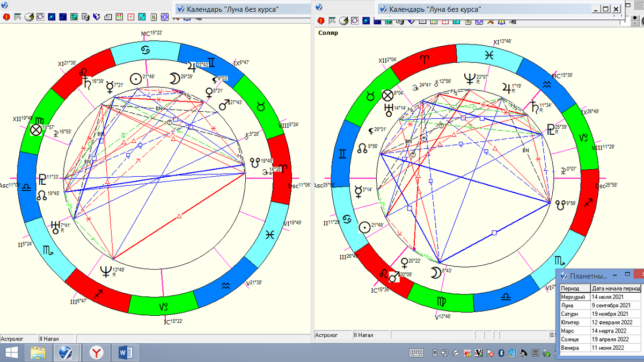Screen dimensions: 644x362
Task: Click the chart wheel icon in right toolbar
Action: 355,21
